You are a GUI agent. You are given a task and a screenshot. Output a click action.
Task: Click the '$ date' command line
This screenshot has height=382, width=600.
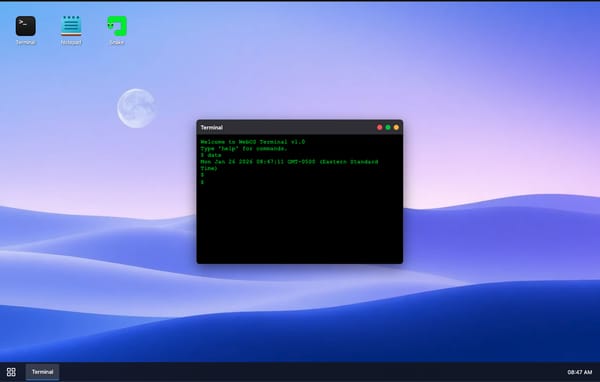point(211,155)
